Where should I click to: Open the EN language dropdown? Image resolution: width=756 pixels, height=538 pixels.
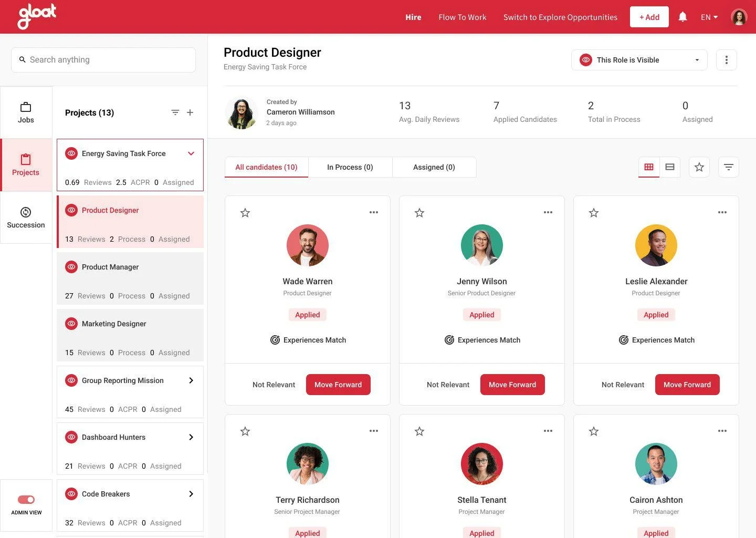click(709, 17)
